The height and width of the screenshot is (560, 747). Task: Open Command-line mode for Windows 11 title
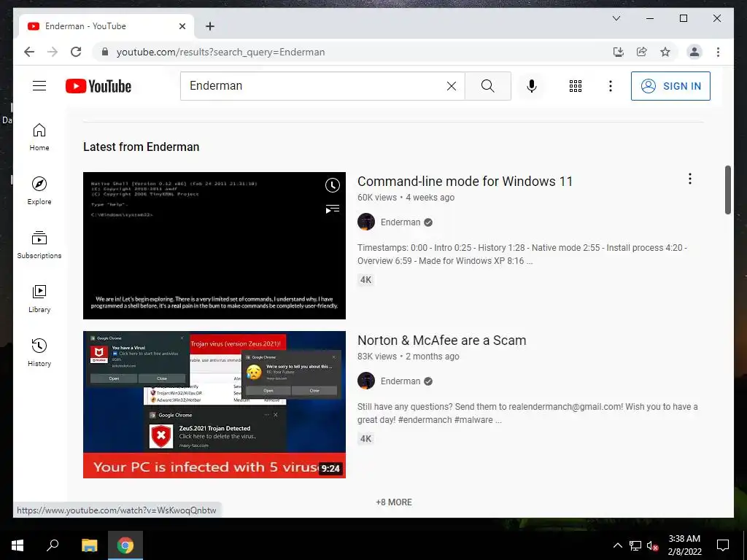465,181
